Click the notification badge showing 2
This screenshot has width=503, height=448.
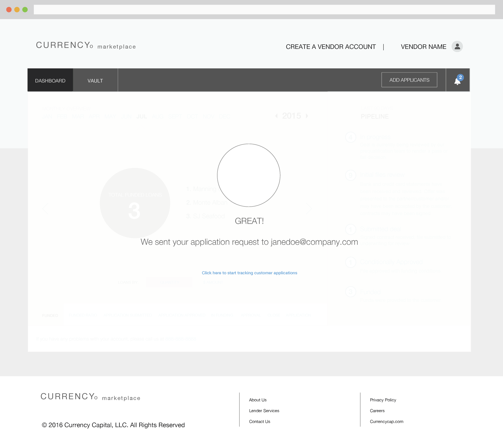[460, 78]
